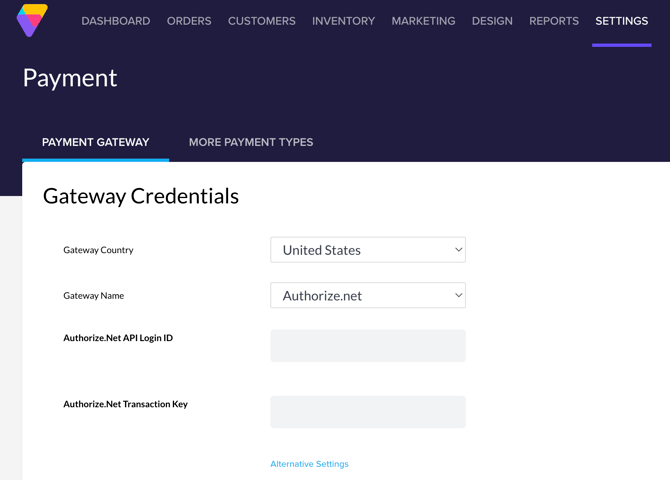Click the colorful Volusion logo icon
This screenshot has width=670, height=480.
pos(32,20)
